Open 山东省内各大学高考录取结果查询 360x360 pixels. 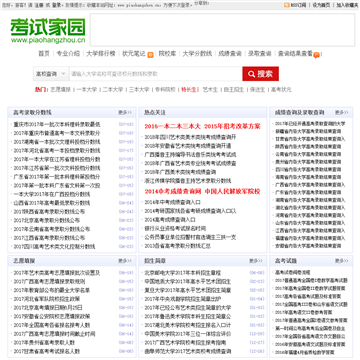310,223
